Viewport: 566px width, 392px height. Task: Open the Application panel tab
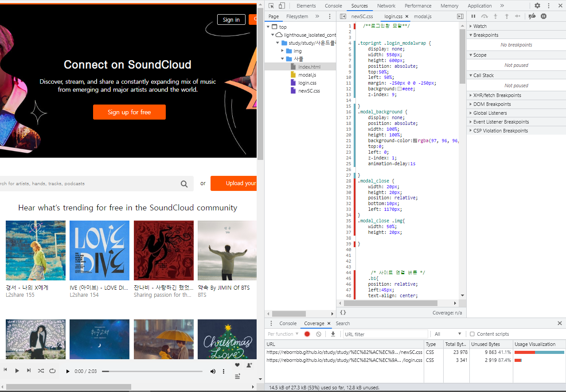coord(480,6)
